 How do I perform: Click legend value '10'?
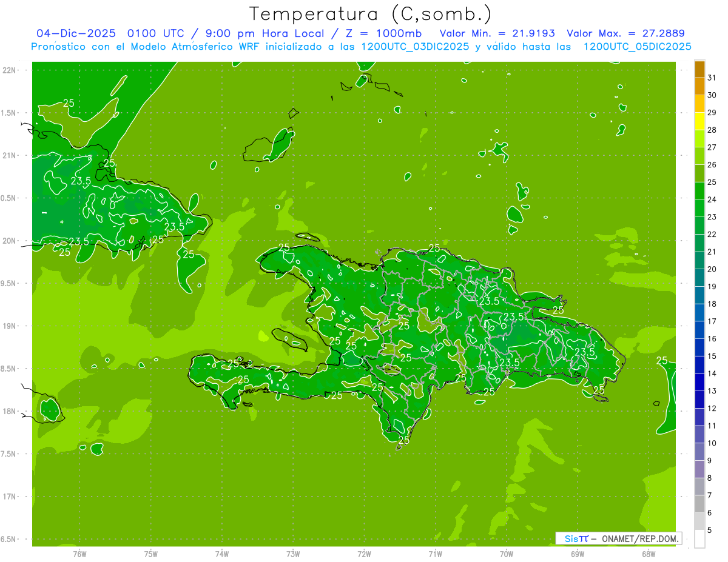click(x=712, y=443)
